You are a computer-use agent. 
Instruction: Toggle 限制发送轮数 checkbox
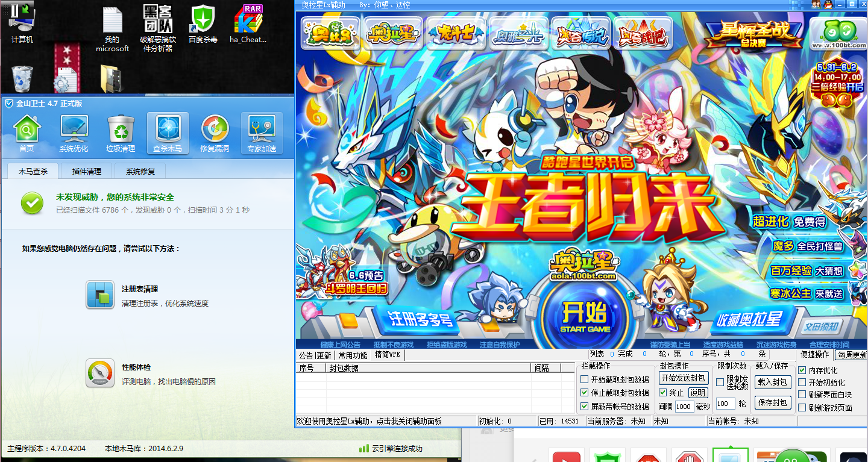720,382
